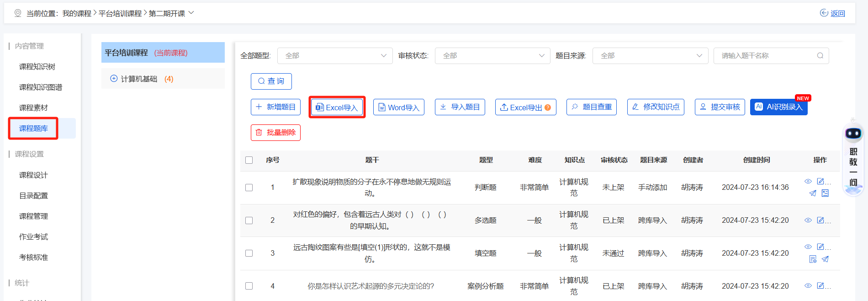Edit question 2 using its pencil icon

point(820,220)
